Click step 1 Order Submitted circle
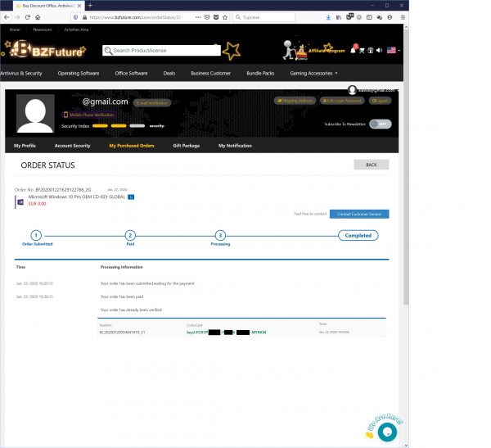The image size is (491, 448). point(36,235)
